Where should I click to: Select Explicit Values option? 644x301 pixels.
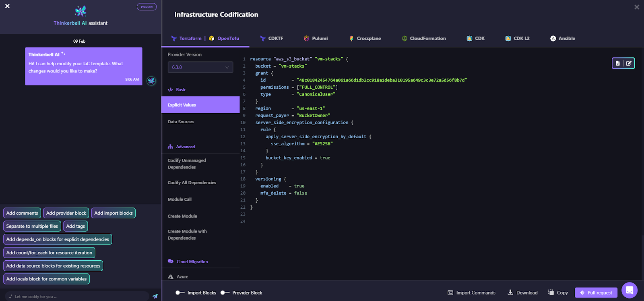200,105
